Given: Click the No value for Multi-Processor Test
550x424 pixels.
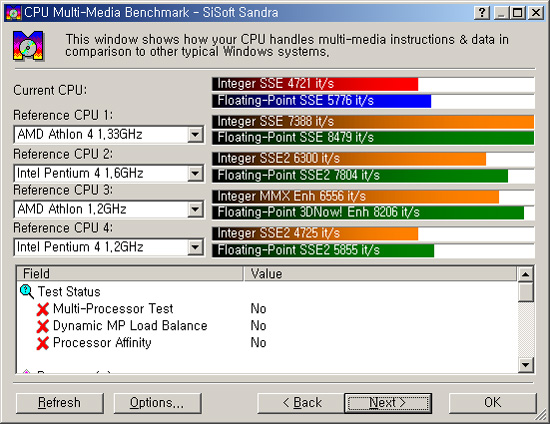Looking at the screenshot, I should point(259,309).
